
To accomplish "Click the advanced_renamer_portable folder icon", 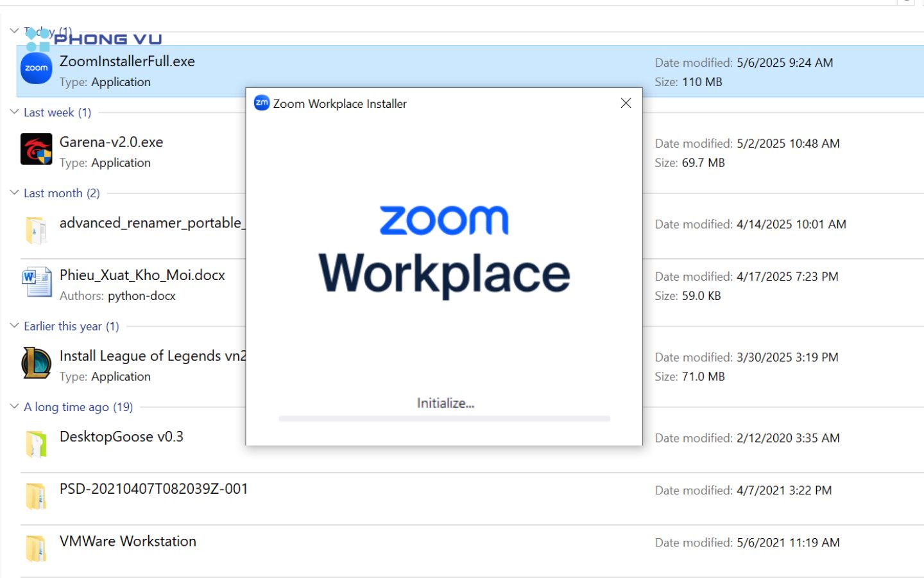I will tap(36, 230).
